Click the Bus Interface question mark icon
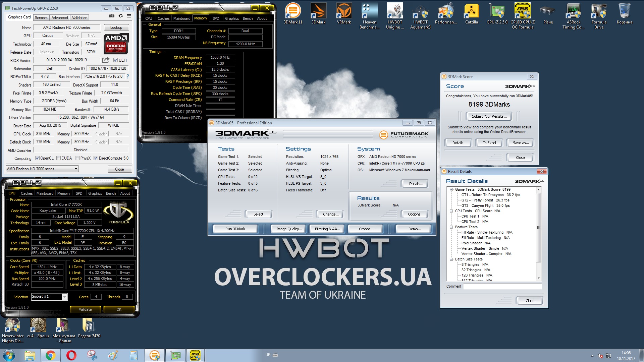 pos(127,76)
